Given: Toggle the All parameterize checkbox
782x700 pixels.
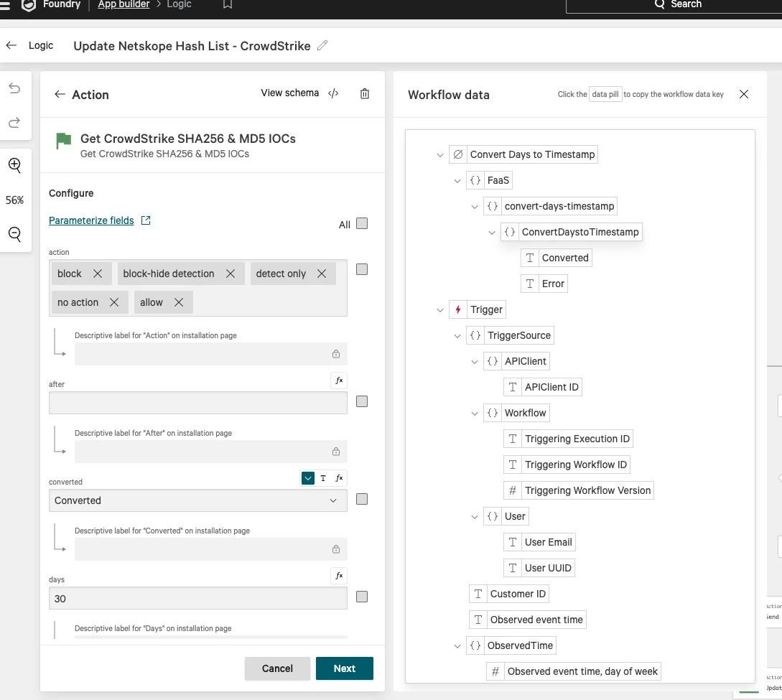Looking at the screenshot, I should click(x=362, y=223).
